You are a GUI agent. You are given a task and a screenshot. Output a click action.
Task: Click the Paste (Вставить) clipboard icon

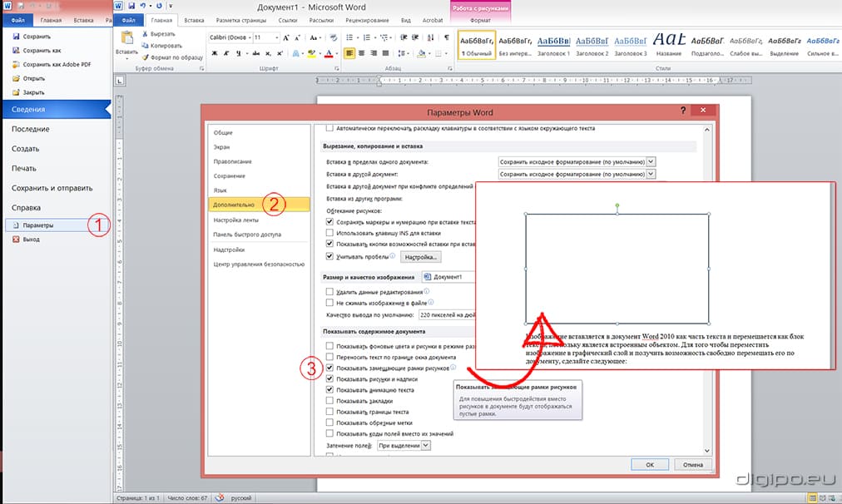pos(127,40)
